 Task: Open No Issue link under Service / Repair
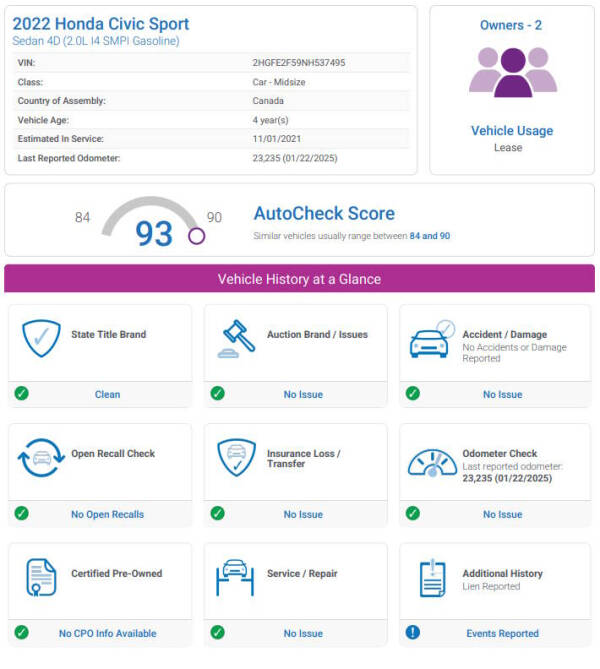tap(303, 633)
